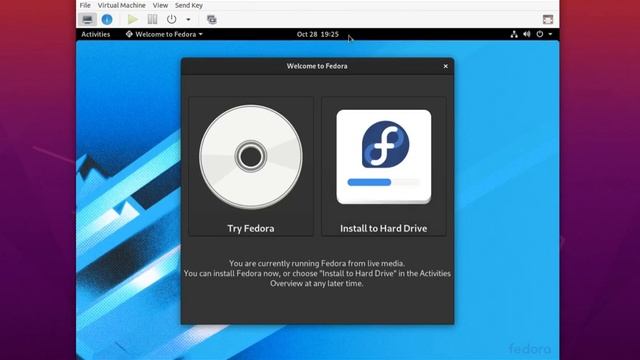Click the network status icon
Viewport: 640px width, 360px height.
[x=514, y=34]
